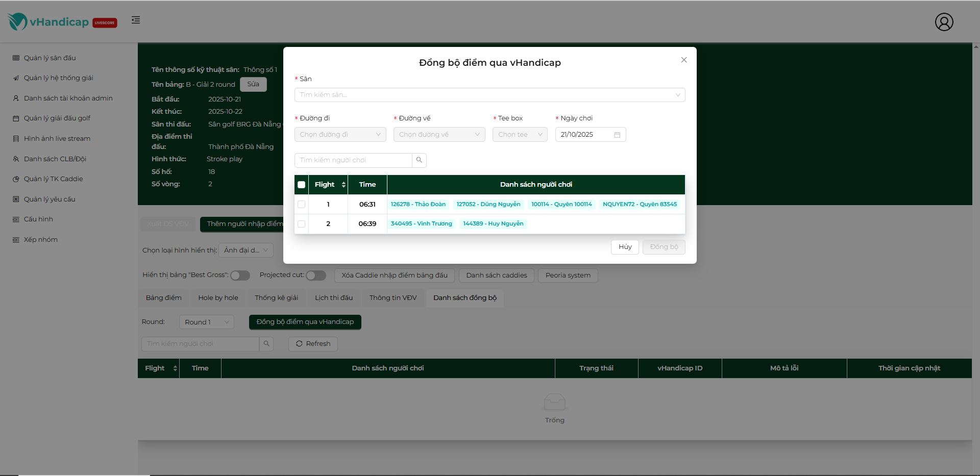Open the Tee box dropdown
The image size is (980, 476).
point(520,135)
